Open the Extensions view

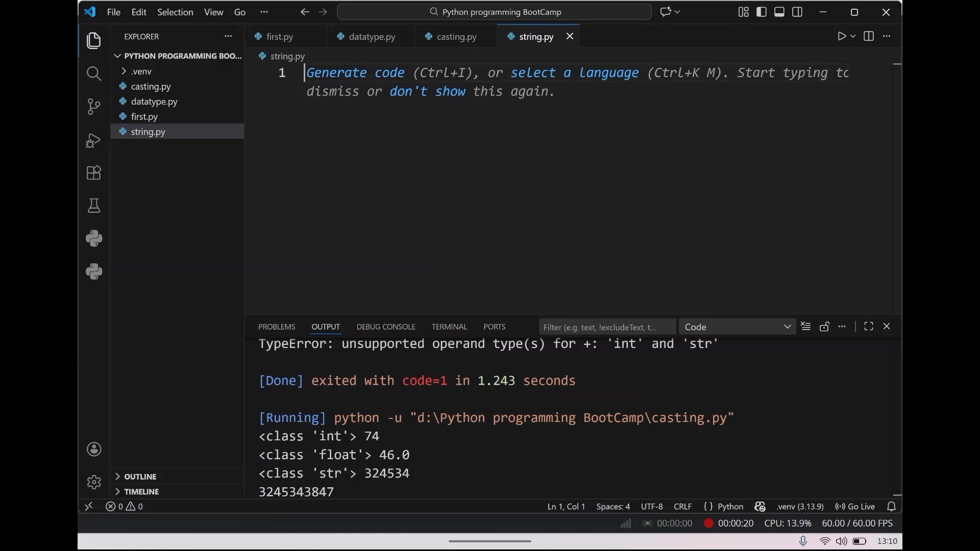click(94, 173)
